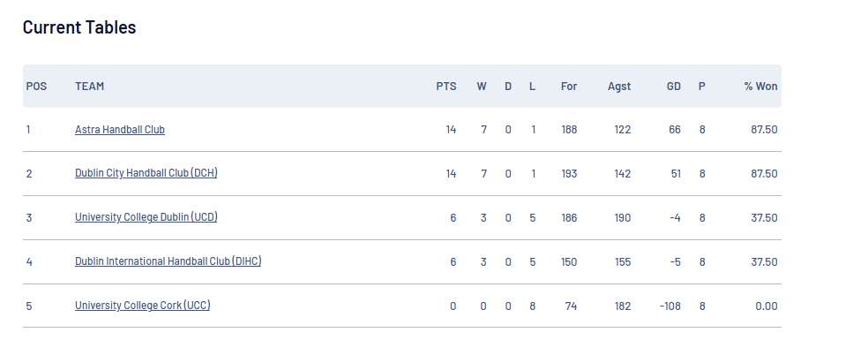This screenshot has width=868, height=340.
Task: Click UCC's goal difference value -108
Action: (x=670, y=306)
